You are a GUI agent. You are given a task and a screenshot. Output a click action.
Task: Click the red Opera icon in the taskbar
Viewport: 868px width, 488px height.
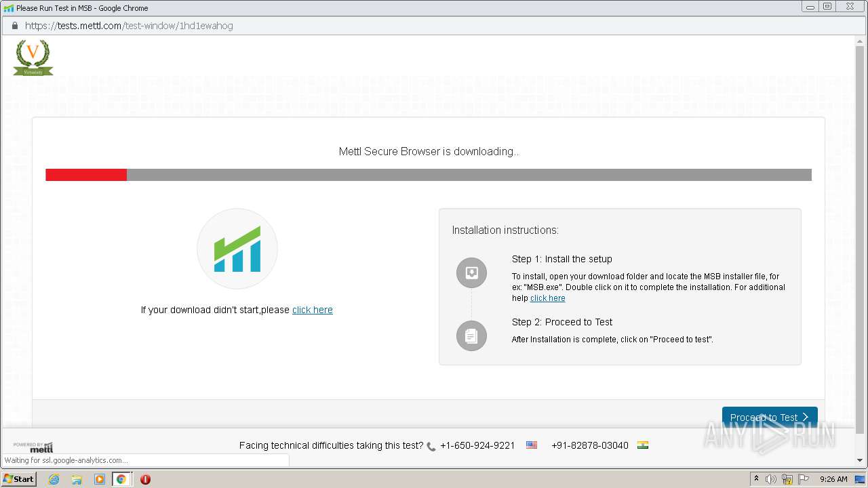145,479
